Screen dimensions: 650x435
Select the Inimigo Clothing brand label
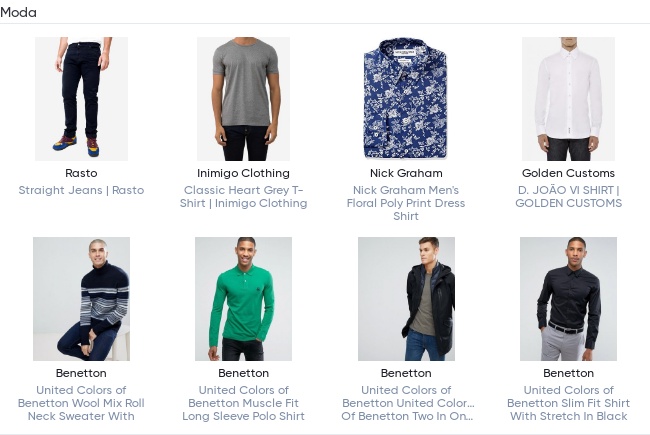pyautogui.click(x=243, y=173)
